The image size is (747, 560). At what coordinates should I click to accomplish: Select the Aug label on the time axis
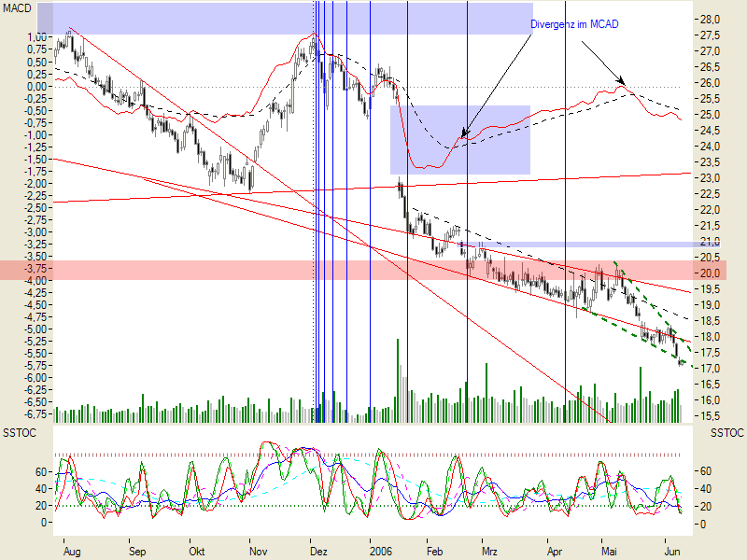click(73, 552)
